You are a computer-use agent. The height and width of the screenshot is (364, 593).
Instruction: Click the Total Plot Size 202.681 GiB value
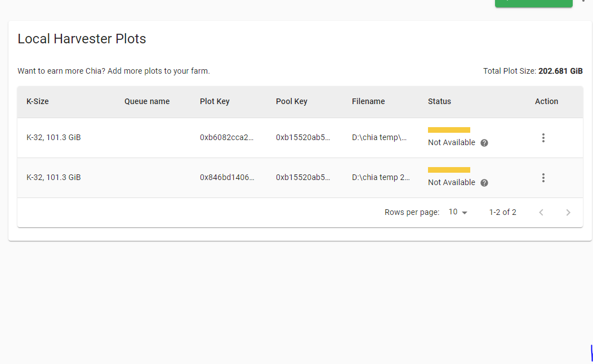pos(560,71)
